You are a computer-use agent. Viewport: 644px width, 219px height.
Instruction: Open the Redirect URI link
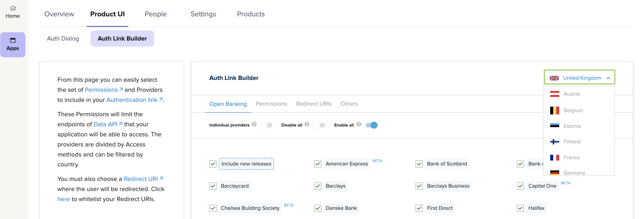(144, 179)
